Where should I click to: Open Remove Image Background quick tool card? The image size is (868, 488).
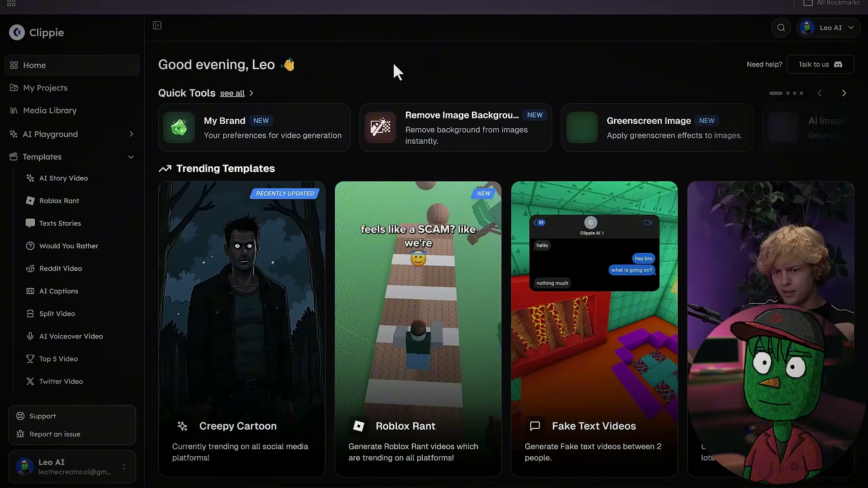tap(456, 127)
